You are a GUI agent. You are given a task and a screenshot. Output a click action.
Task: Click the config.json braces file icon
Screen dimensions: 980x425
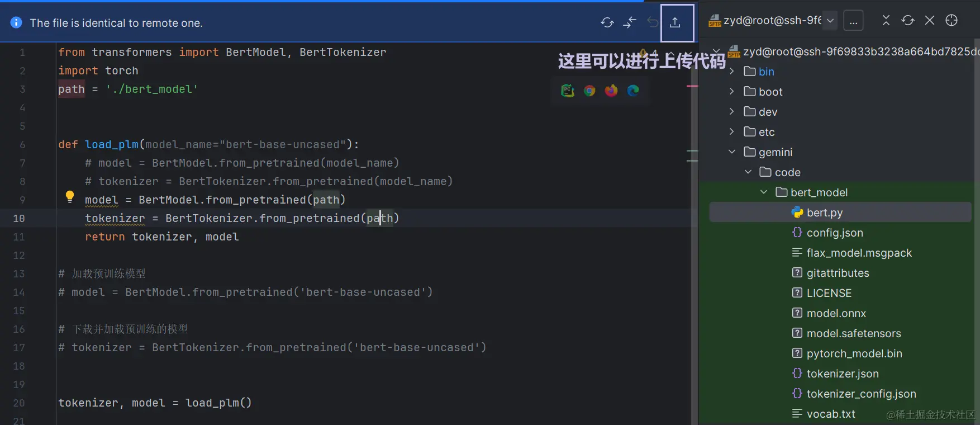[797, 232]
